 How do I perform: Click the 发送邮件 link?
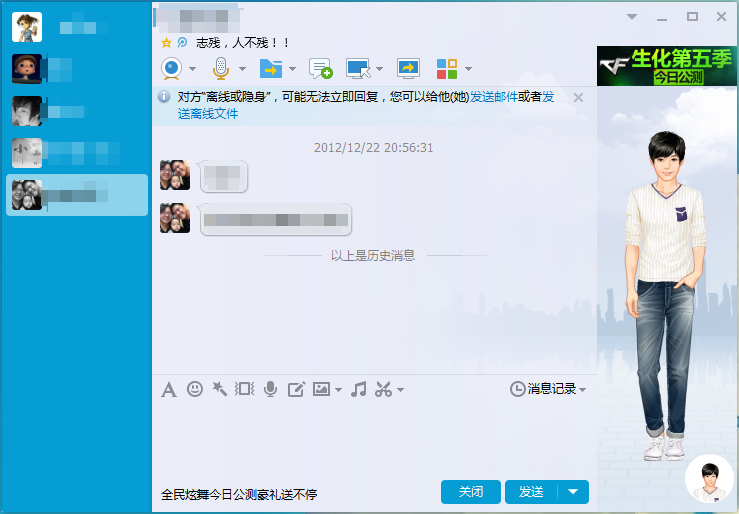[x=493, y=97]
